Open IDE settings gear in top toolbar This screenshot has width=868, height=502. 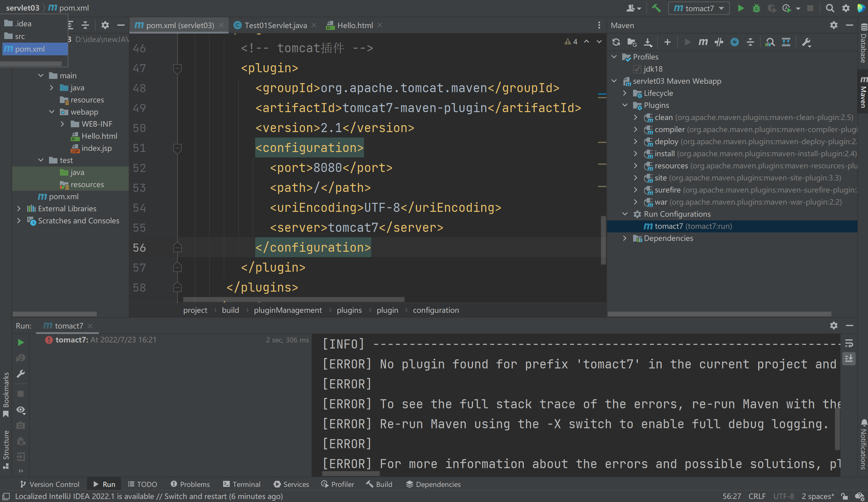tap(846, 8)
